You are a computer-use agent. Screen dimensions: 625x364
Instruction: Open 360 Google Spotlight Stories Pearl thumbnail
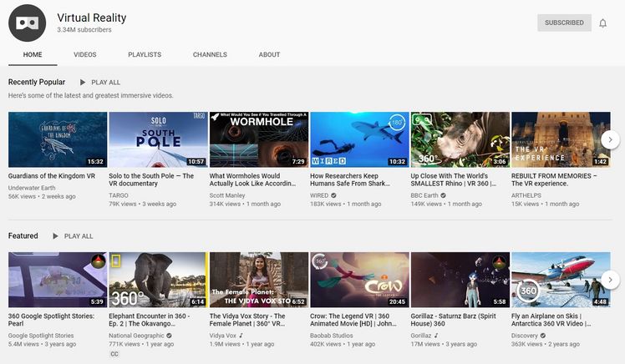58,280
